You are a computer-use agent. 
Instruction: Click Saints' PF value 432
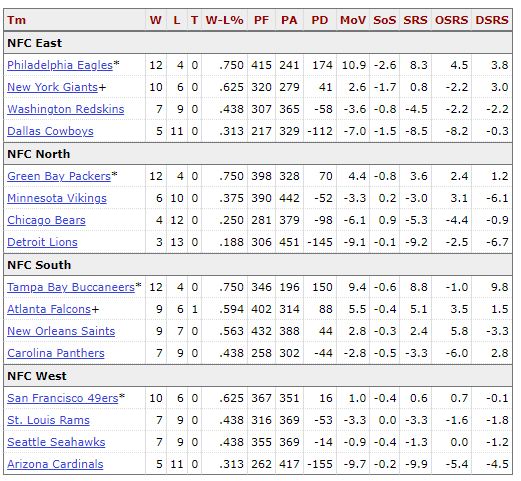click(261, 331)
